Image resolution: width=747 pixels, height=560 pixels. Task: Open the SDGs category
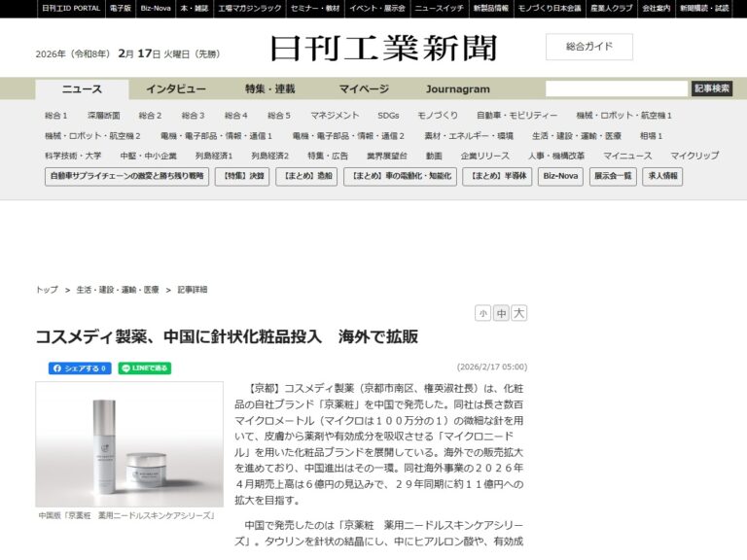click(x=388, y=116)
